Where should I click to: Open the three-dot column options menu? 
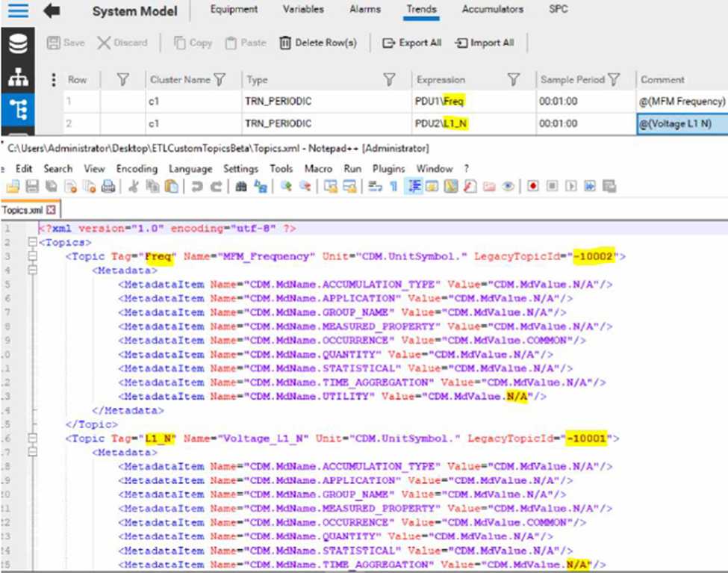(x=54, y=80)
